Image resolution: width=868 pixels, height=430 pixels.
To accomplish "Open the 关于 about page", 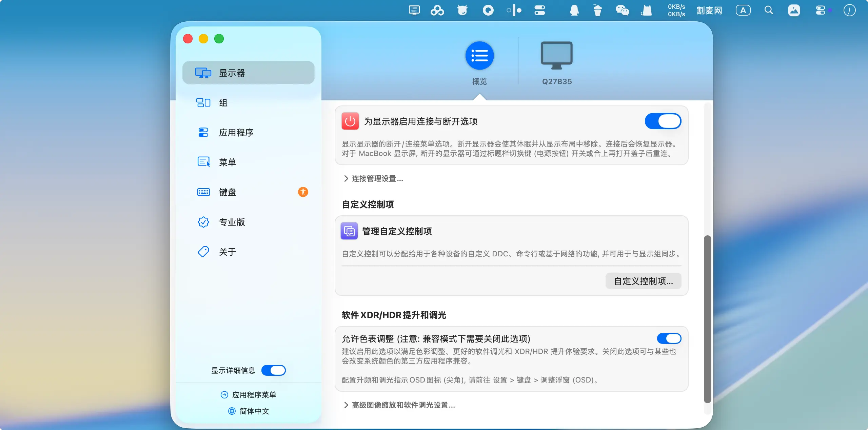I will click(227, 252).
